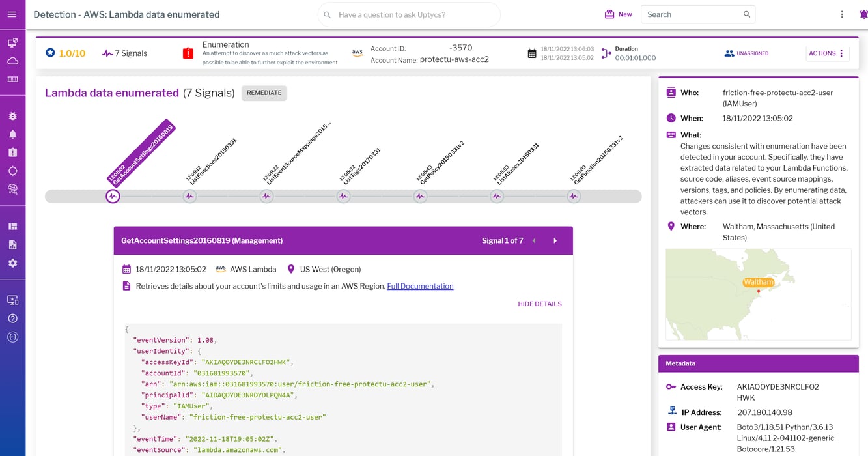Click the 'AWS Lambda' service label
This screenshot has height=456, width=868.
[x=253, y=269]
